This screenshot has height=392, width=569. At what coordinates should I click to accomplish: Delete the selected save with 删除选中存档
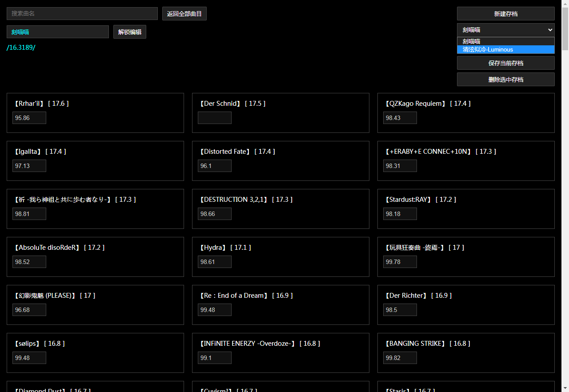[x=506, y=80]
